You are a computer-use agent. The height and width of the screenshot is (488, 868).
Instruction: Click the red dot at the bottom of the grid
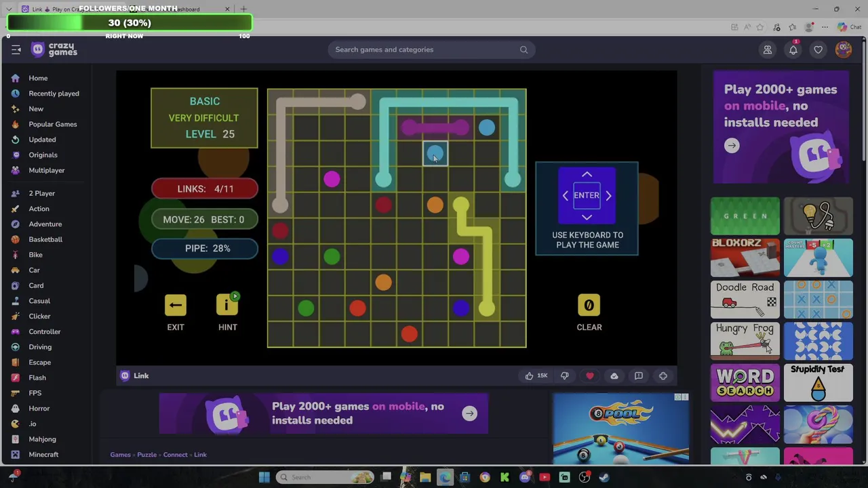409,333
